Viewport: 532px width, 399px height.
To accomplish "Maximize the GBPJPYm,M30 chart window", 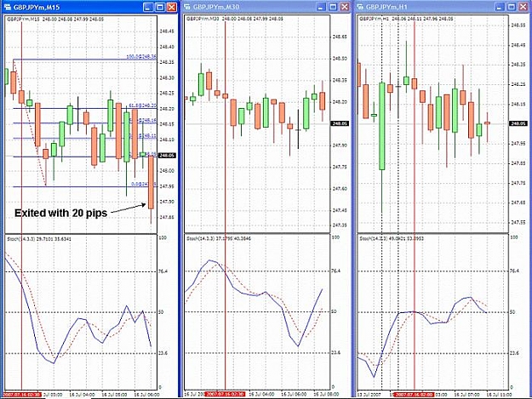I will (x=333, y=7).
